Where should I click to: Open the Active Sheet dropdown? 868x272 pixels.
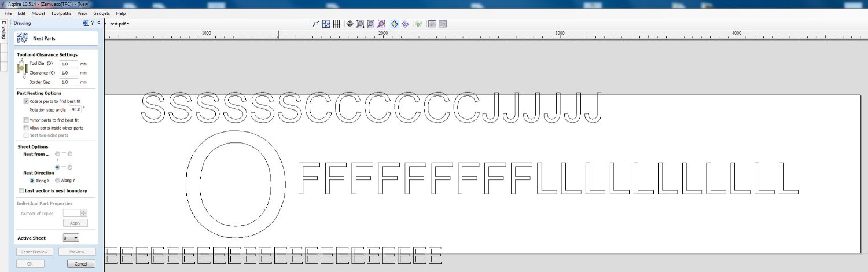click(x=71, y=238)
